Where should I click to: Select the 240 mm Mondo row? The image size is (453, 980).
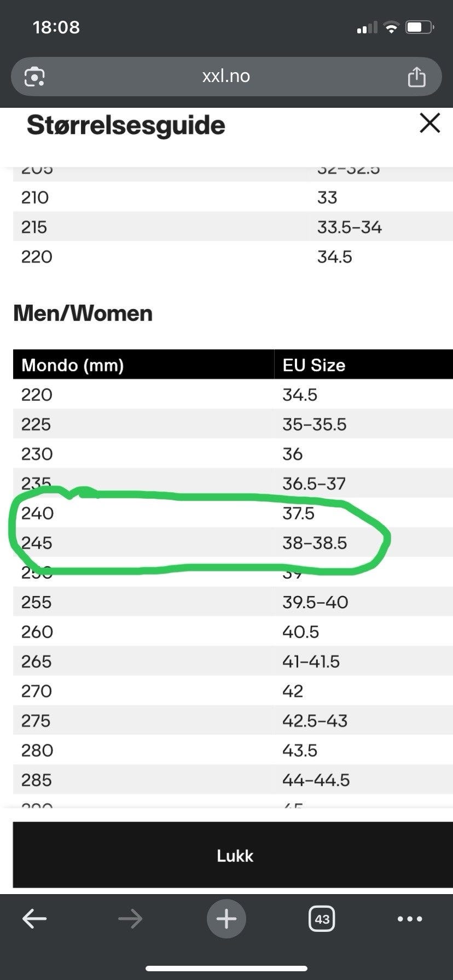[38, 513]
